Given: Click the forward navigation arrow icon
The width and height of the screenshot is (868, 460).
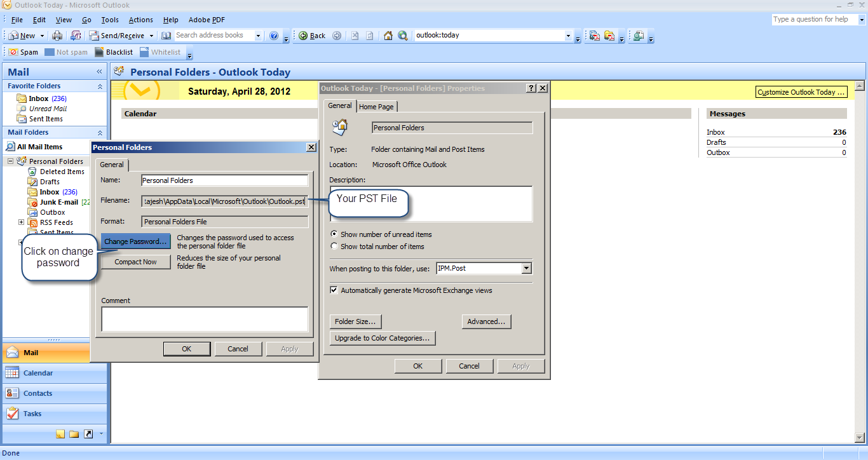Looking at the screenshot, I should click(337, 36).
